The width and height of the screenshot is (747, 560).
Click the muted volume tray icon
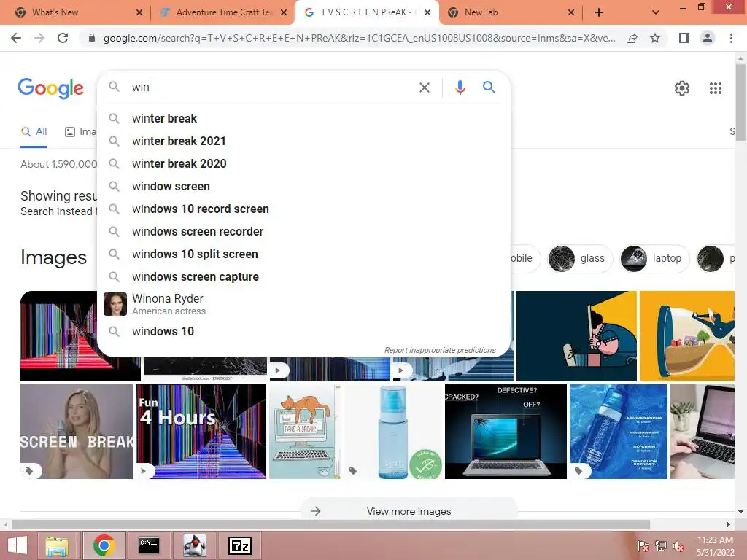678,546
